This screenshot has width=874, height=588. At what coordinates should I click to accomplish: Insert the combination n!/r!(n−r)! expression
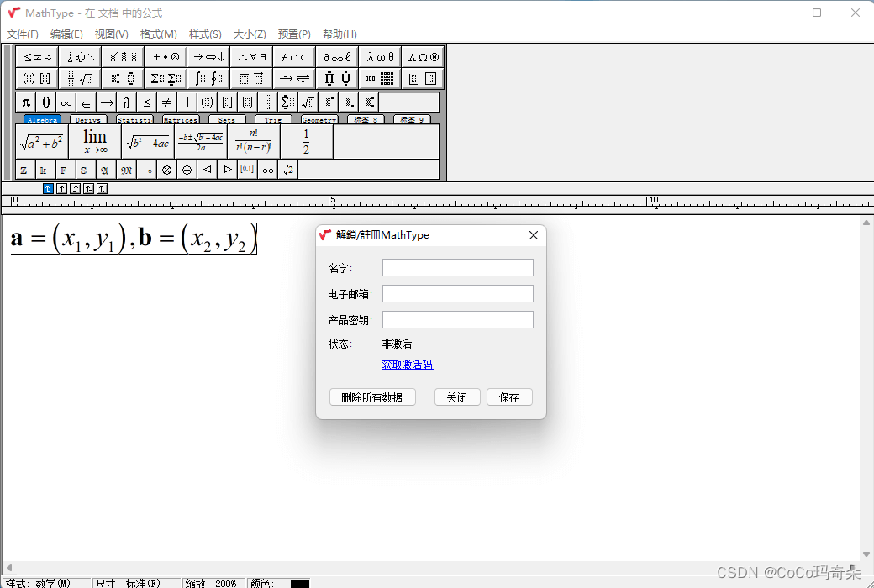[254, 142]
